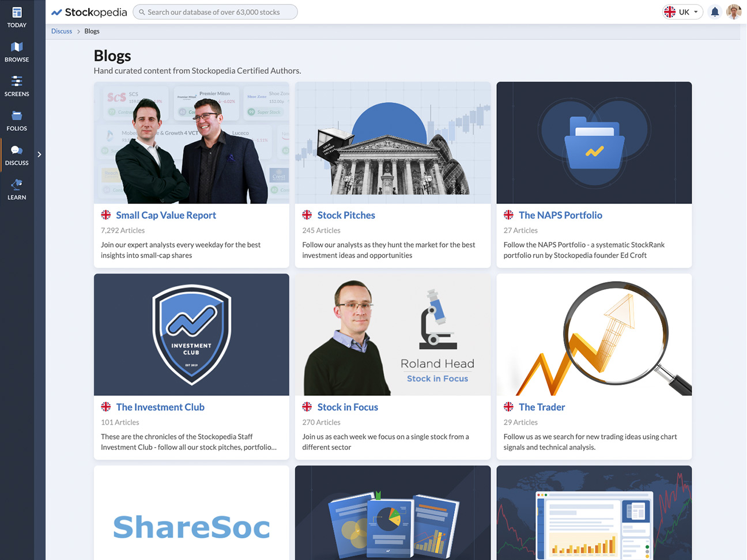The width and height of the screenshot is (747, 560).
Task: Expand the sidebar with the chevron arrow
Action: 39,154
